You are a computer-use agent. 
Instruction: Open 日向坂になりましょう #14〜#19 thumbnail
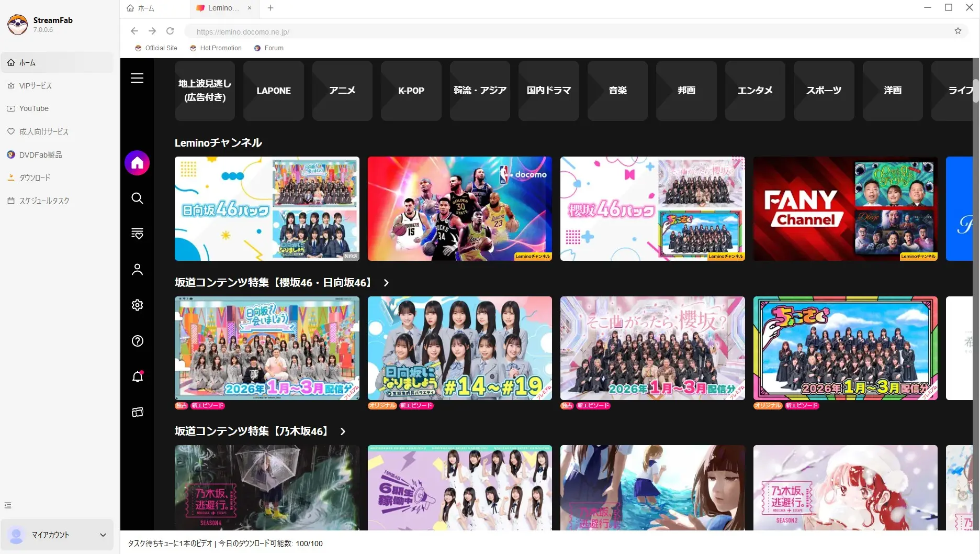[x=460, y=348]
